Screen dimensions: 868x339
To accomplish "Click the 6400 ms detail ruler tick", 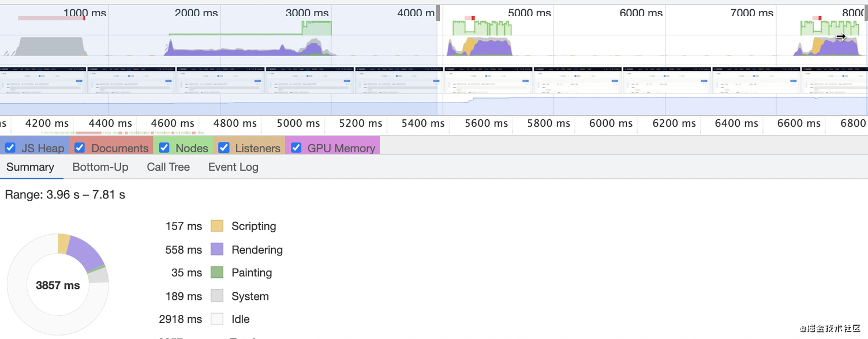I will (x=736, y=123).
